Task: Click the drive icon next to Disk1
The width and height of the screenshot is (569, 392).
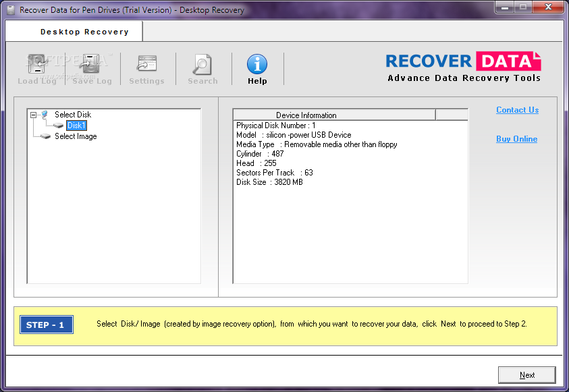Action: point(58,125)
